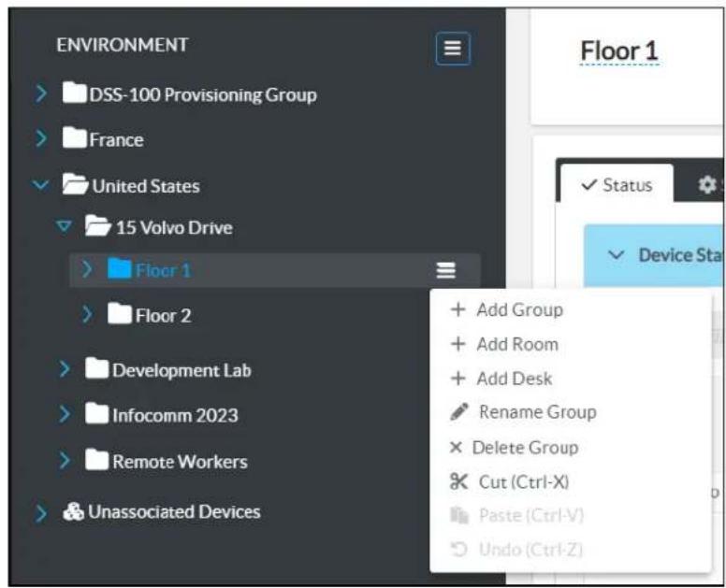This screenshot has width=726, height=588.
Task: Click the plus icon beside Add Group
Action: click(457, 309)
